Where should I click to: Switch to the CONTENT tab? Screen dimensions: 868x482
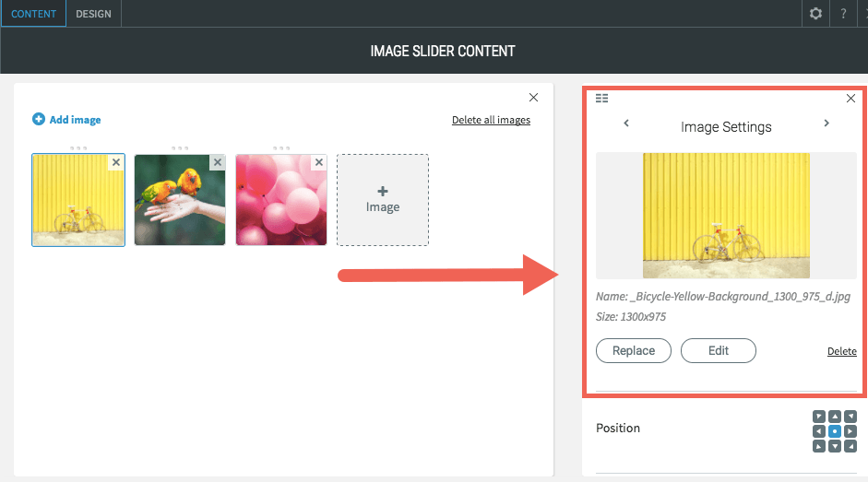pos(34,14)
